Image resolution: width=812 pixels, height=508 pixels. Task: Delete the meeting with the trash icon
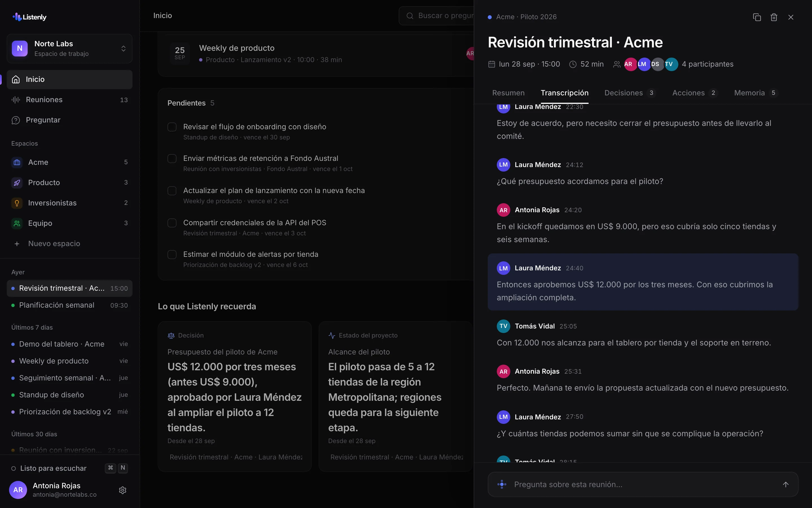click(x=774, y=17)
